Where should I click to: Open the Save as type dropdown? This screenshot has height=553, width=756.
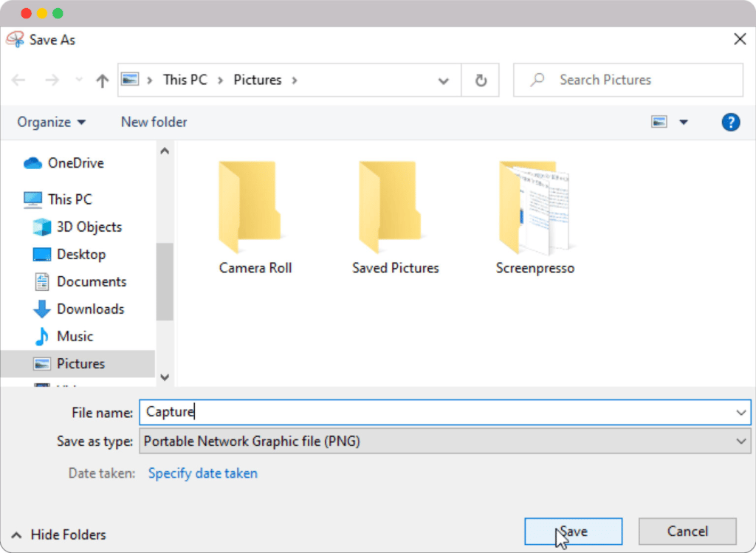coord(444,442)
